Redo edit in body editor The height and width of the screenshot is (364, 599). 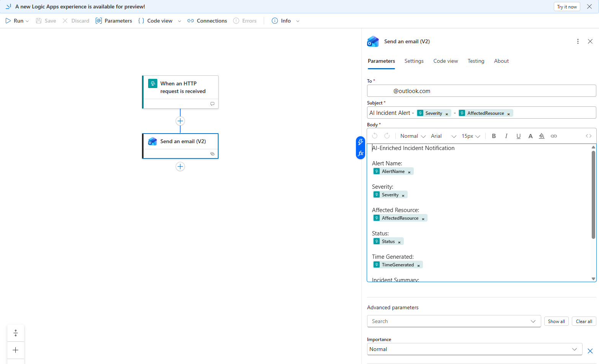click(387, 136)
